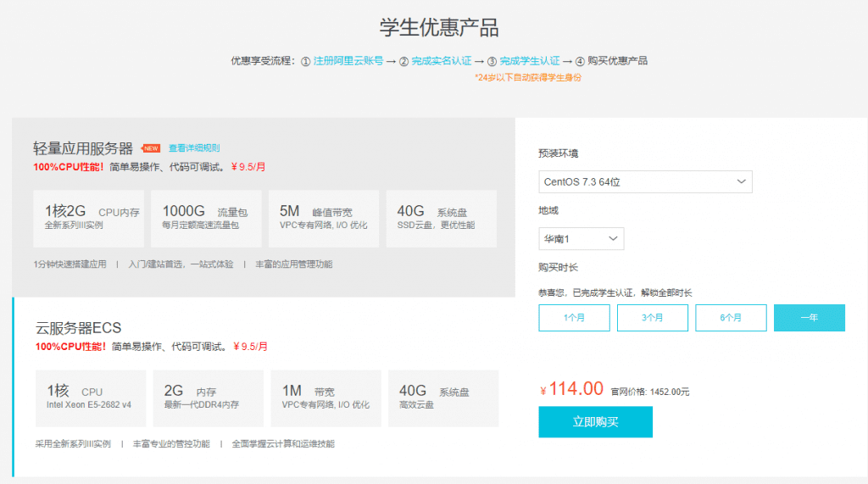The image size is (868, 484).
Task: Click the 1M 带宽 spec card
Action: point(325,398)
